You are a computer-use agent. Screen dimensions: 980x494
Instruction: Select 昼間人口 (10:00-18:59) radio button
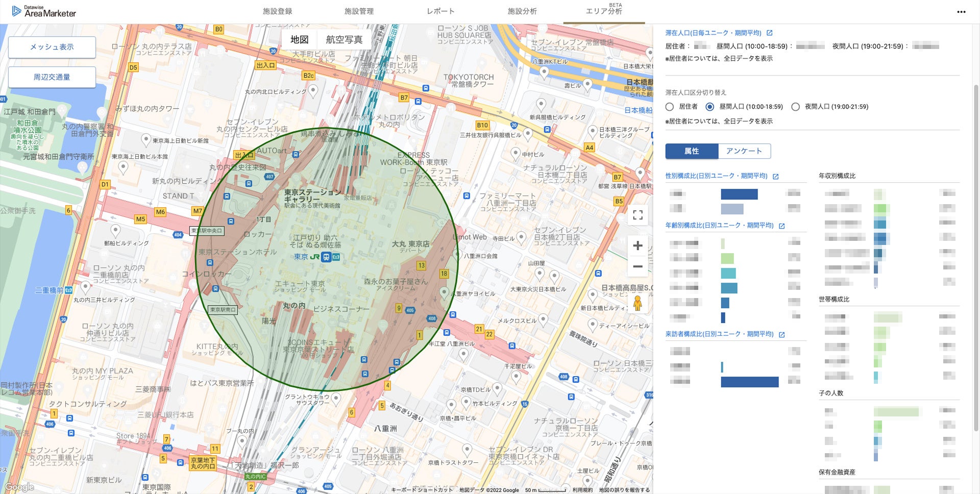709,107
